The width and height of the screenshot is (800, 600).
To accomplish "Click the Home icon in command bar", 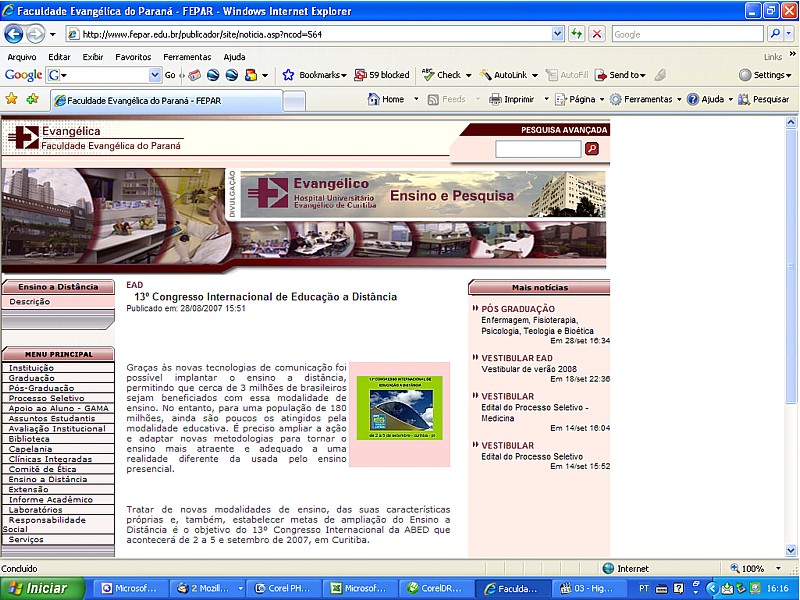I will coord(373,99).
